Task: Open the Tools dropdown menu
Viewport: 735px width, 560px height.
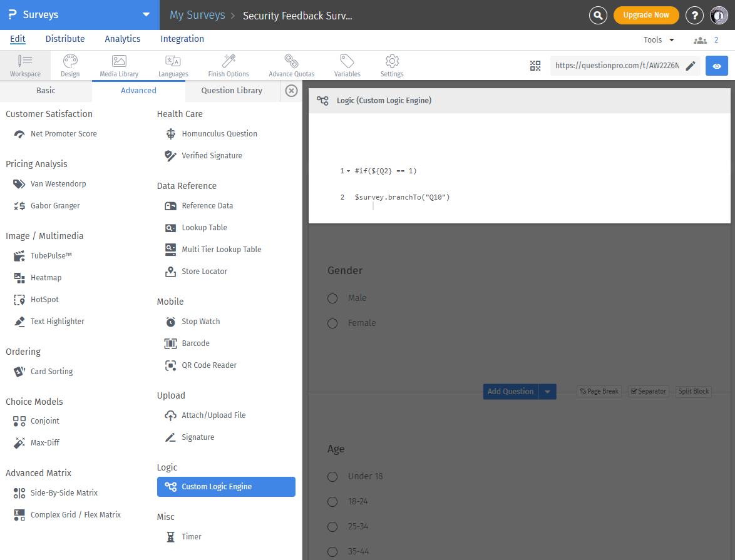Action: click(659, 39)
